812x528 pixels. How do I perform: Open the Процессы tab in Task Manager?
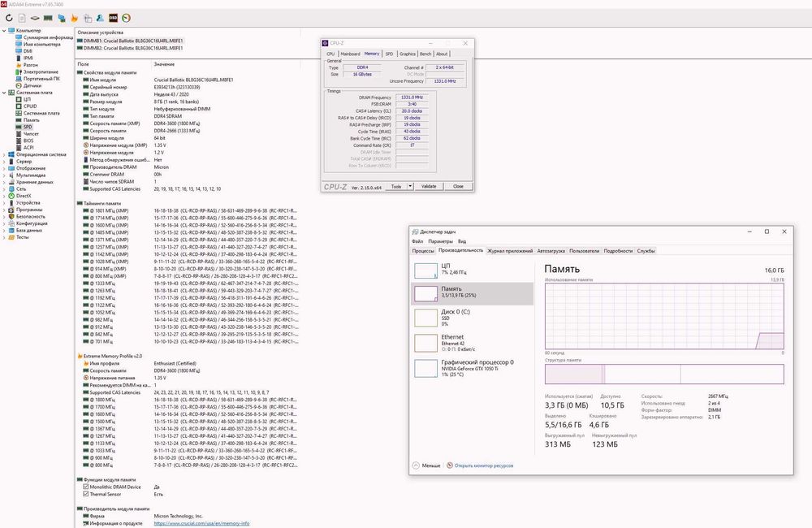click(423, 251)
